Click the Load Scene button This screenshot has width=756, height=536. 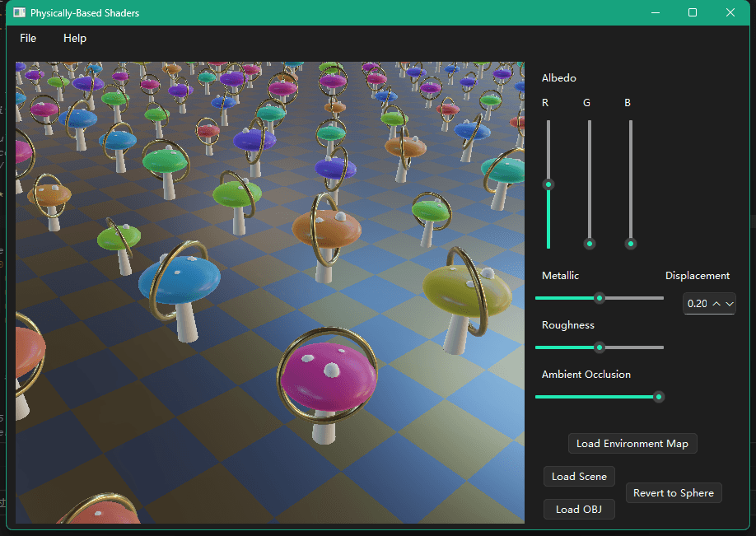579,476
